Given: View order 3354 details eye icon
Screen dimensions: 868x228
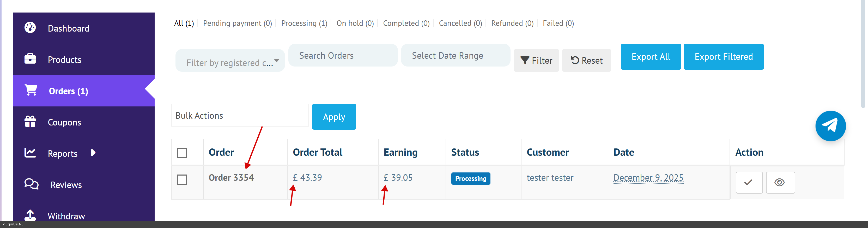Looking at the screenshot, I should click(x=780, y=182).
